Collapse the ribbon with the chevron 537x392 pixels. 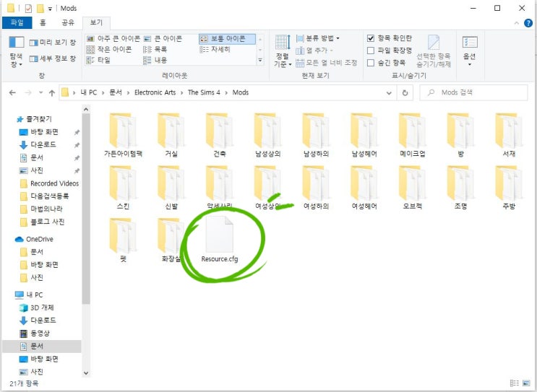(516, 23)
